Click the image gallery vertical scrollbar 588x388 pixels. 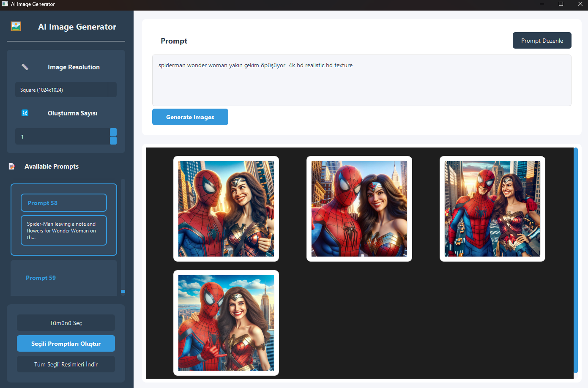(576, 260)
